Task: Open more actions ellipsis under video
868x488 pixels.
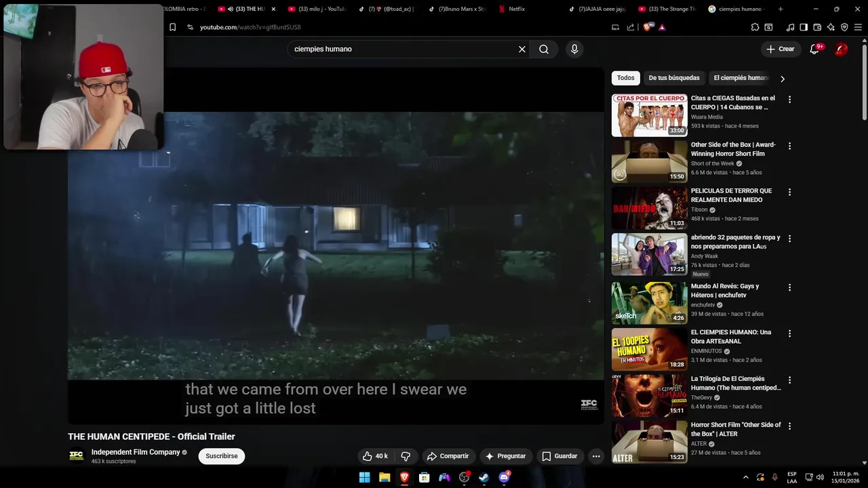Action: 596,456
